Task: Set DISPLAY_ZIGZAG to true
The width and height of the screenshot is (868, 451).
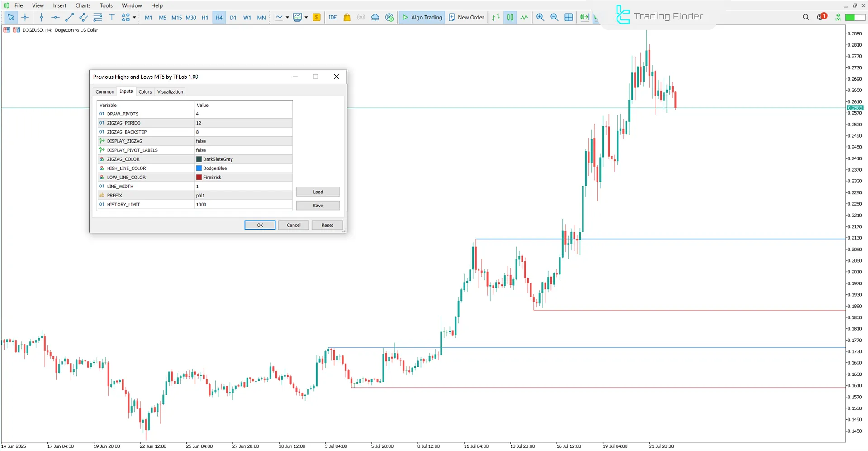Action: (x=200, y=141)
